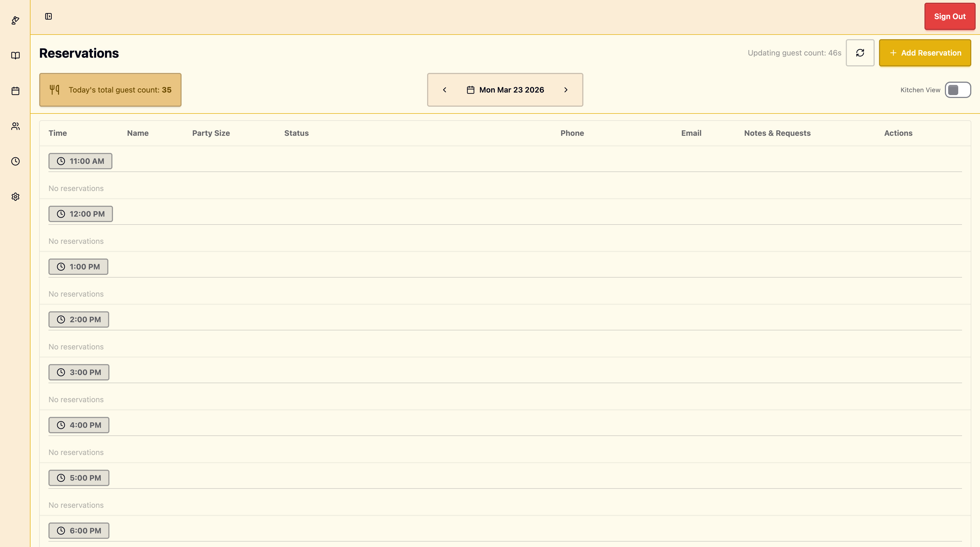The image size is (980, 547).
Task: Click the 3:00 PM row's No reservations text
Action: [76, 399]
